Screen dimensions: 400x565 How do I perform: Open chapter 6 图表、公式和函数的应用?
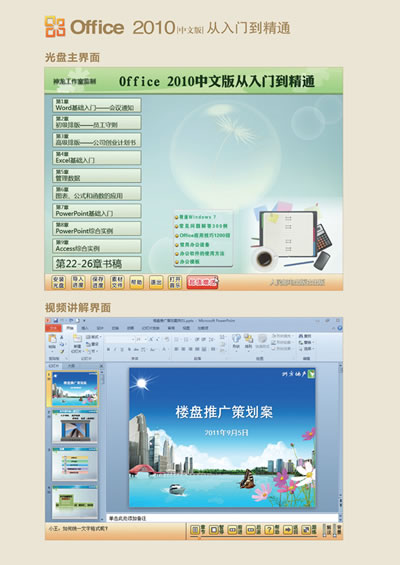point(97,193)
